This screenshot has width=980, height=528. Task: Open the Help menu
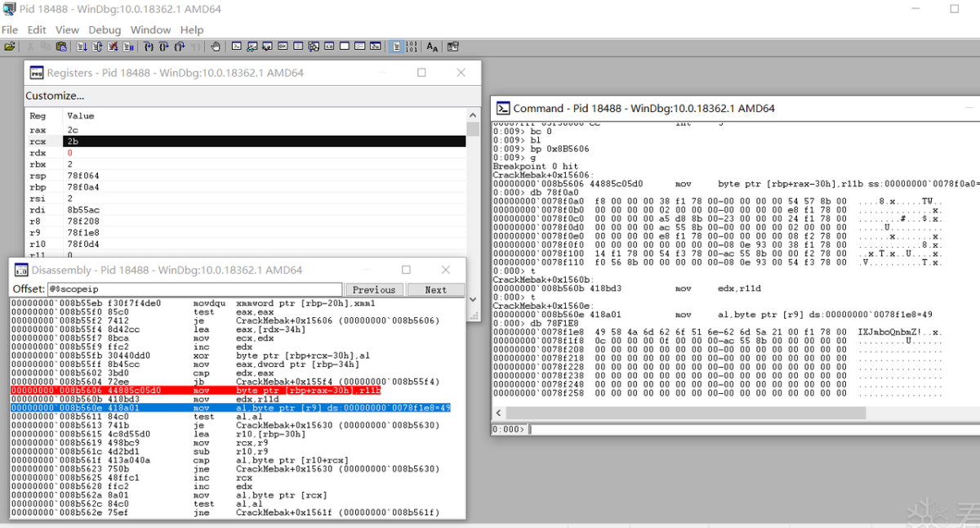192,29
